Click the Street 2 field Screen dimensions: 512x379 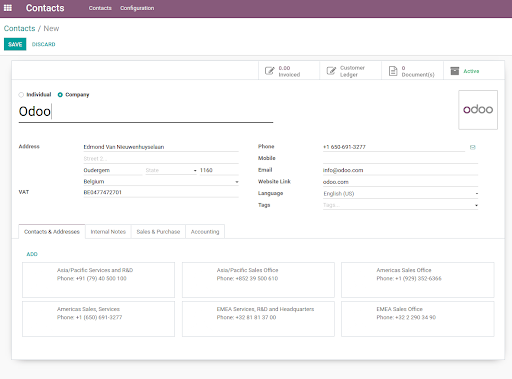click(161, 159)
